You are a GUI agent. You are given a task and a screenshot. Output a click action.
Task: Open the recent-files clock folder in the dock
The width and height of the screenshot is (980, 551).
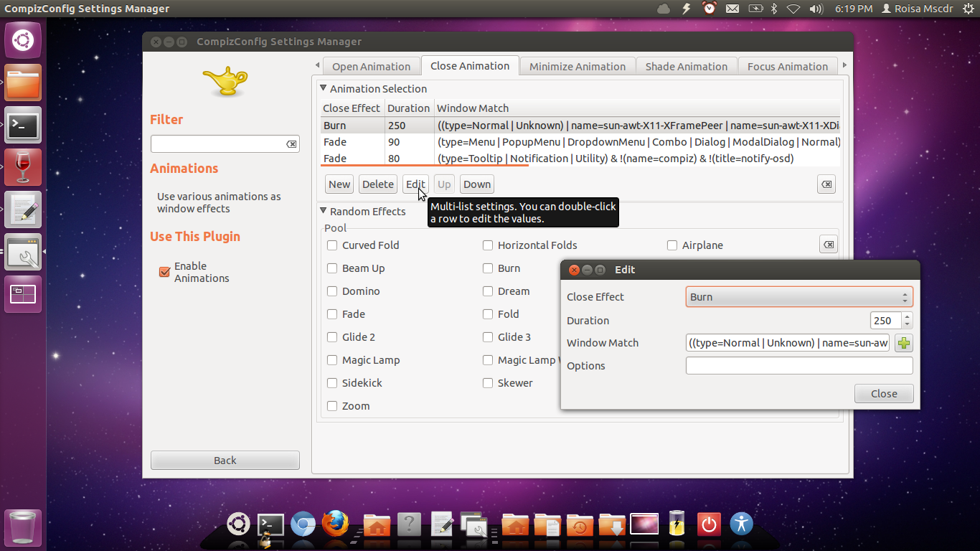point(580,524)
